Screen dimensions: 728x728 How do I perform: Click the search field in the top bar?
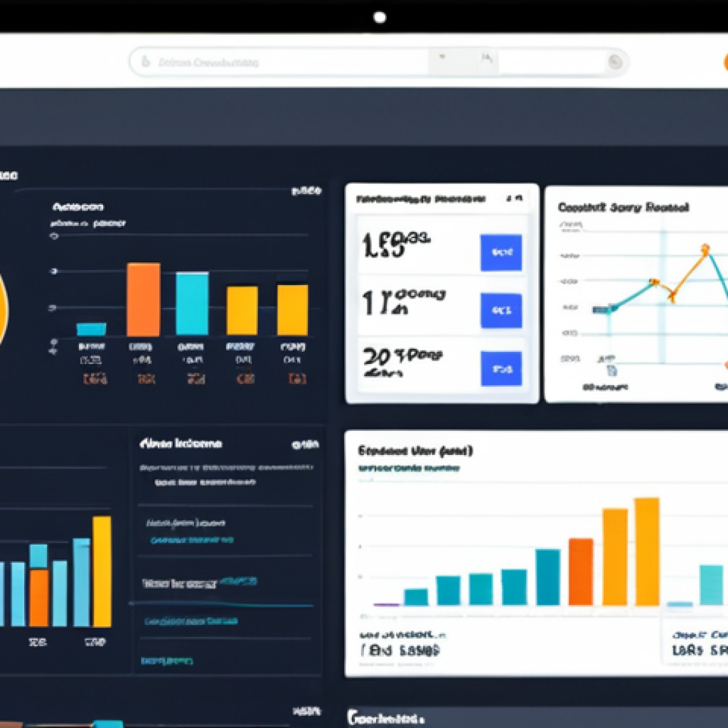click(x=378, y=62)
